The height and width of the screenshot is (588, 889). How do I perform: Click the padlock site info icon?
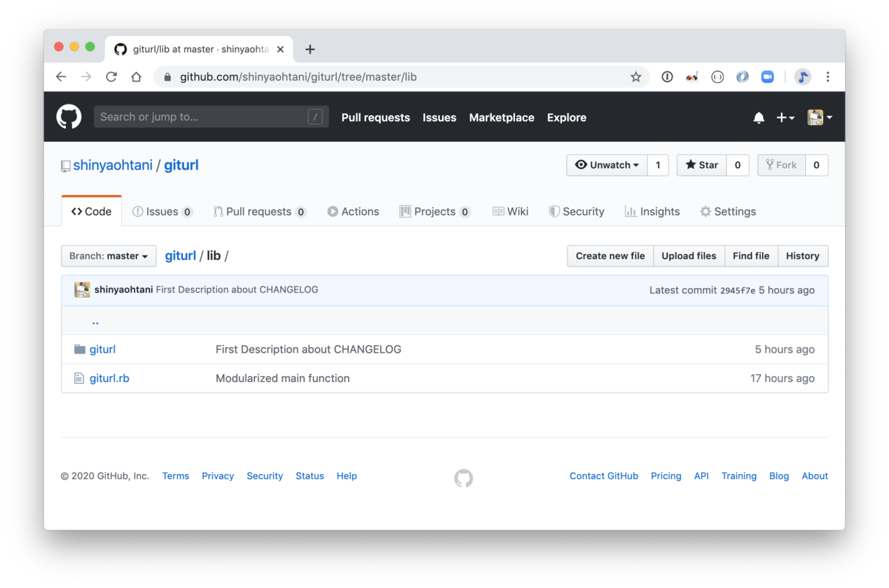(167, 77)
